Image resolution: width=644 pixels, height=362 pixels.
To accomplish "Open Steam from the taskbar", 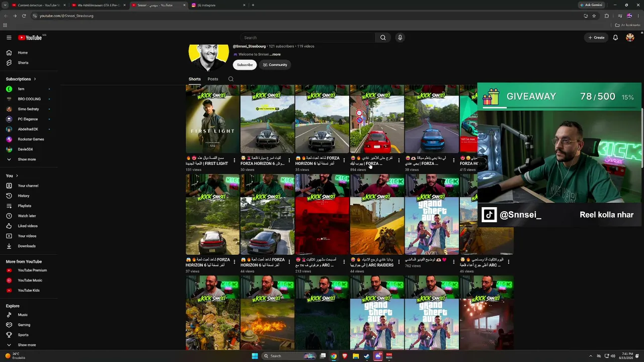I will pyautogui.click(x=367, y=356).
